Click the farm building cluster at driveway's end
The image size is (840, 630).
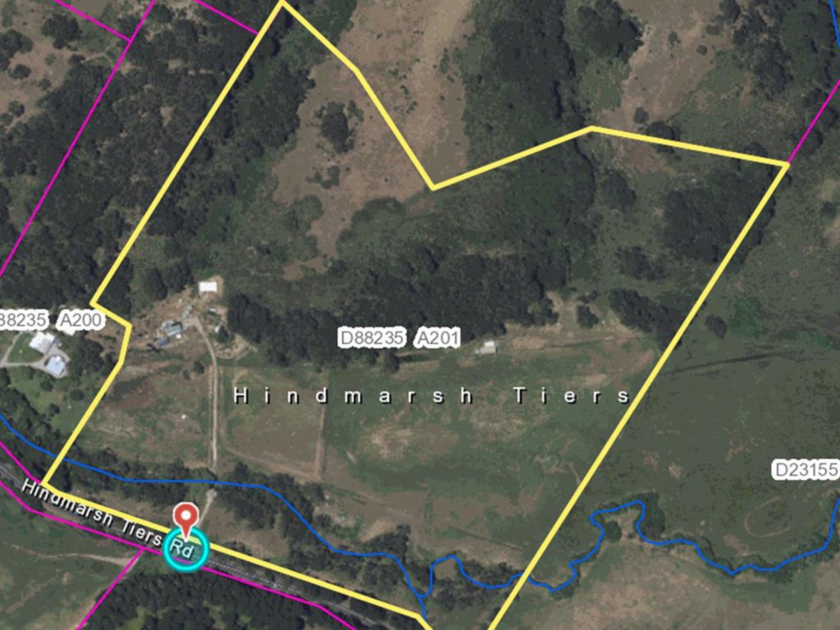pyautogui.click(x=171, y=330)
